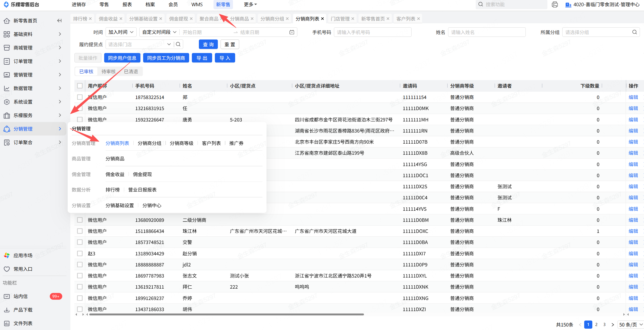Check the row for 18758322514
This screenshot has width=644, height=330.
pos(80,97)
